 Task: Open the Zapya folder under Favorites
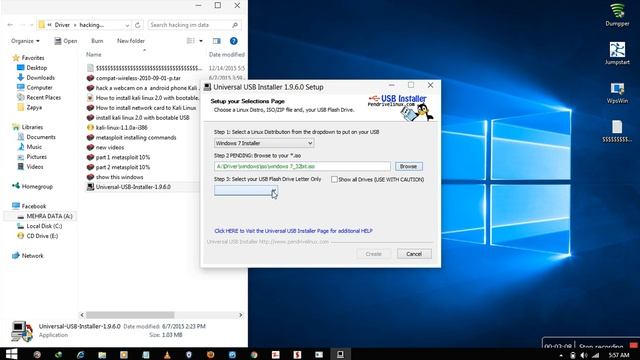[34, 107]
